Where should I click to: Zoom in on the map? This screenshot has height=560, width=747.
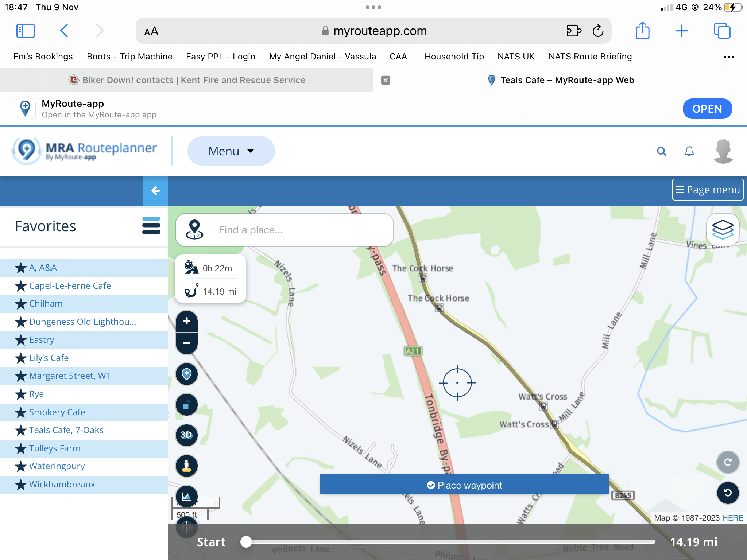(187, 321)
